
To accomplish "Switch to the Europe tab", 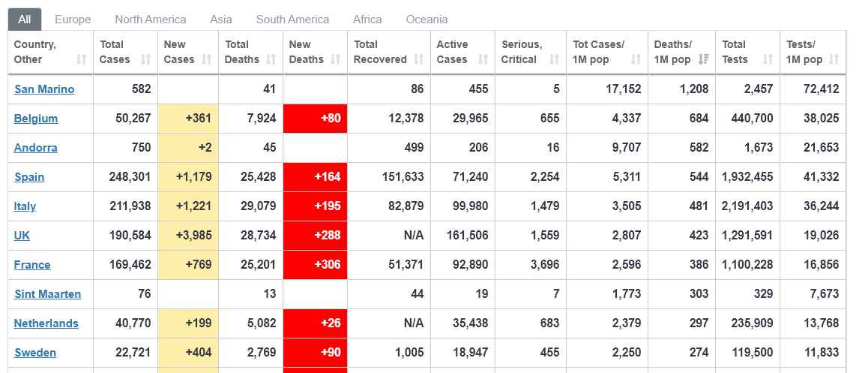I will (x=73, y=20).
